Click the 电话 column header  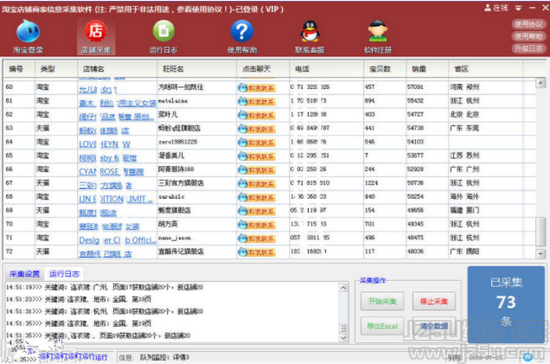click(327, 69)
